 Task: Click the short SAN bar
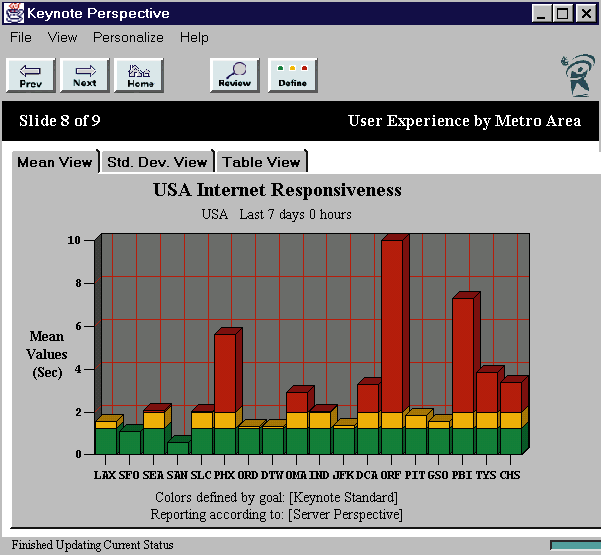pyautogui.click(x=178, y=448)
